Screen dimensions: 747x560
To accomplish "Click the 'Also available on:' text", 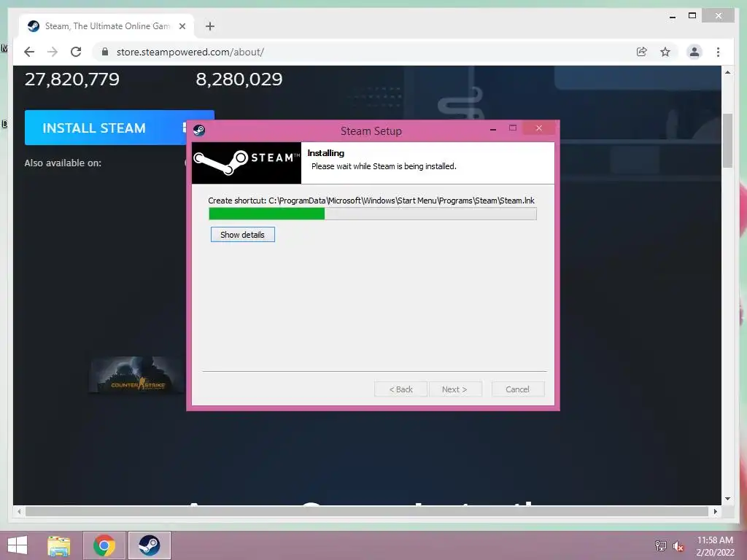I will 63,163.
